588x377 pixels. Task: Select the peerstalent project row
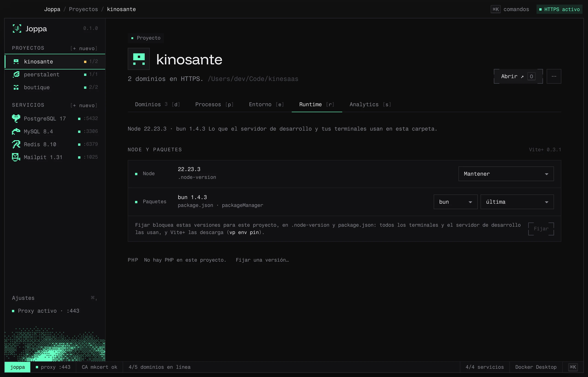[55, 74]
